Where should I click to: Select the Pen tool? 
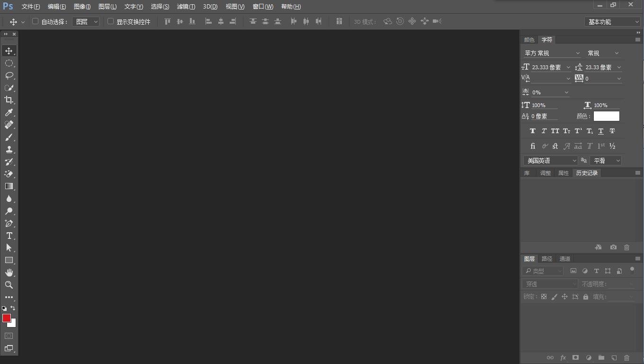pos(9,223)
